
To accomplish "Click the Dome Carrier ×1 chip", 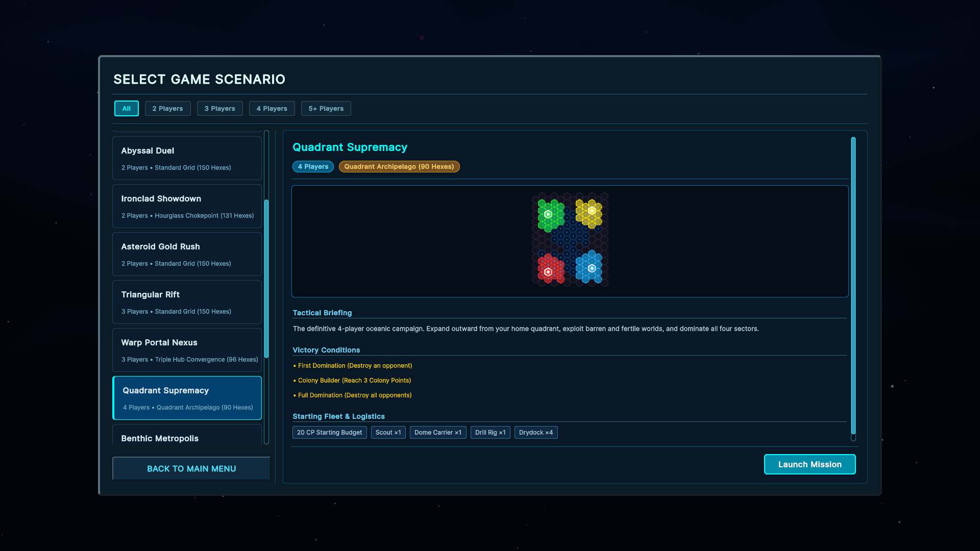I will click(437, 432).
